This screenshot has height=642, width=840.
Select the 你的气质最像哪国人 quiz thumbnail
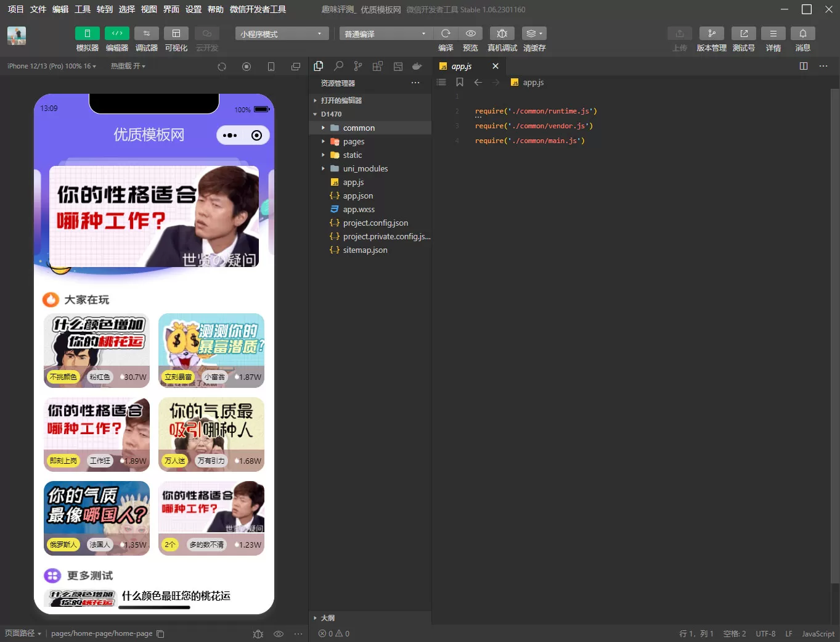(96, 518)
